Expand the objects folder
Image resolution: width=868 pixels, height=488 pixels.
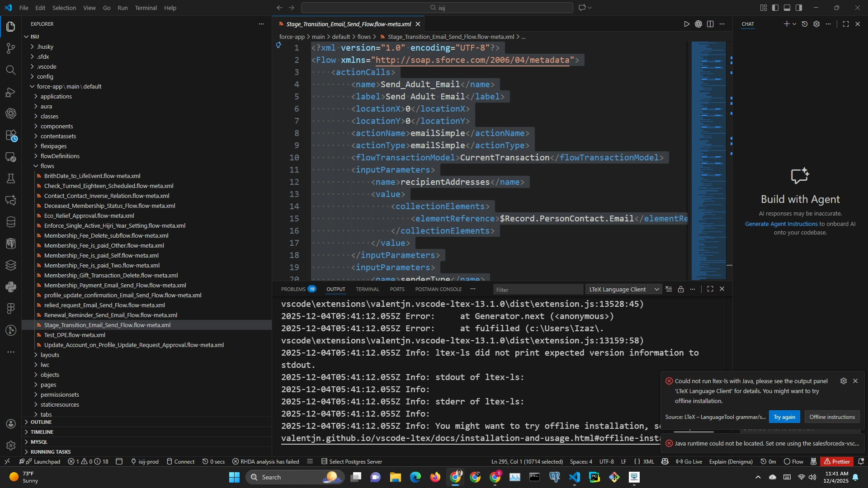[x=50, y=375]
